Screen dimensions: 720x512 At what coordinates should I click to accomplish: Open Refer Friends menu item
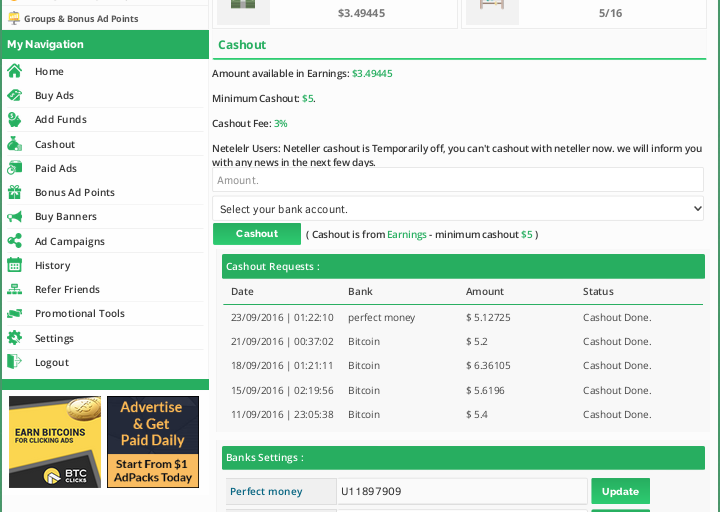67,290
